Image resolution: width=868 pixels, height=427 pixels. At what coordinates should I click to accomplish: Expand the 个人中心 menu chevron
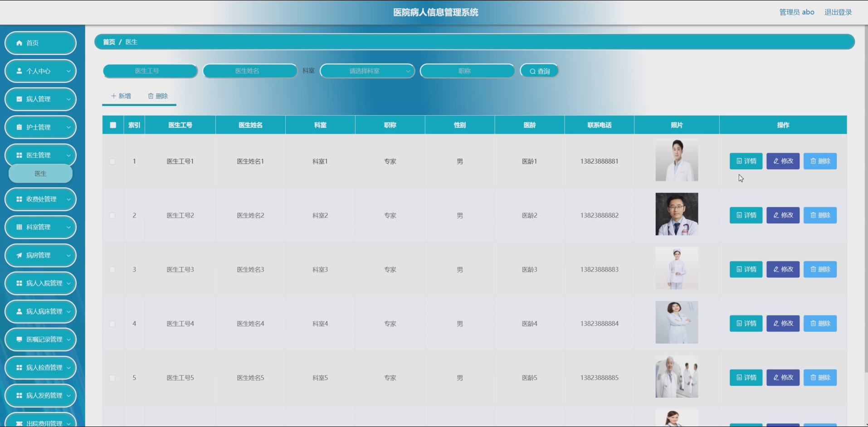pos(68,71)
